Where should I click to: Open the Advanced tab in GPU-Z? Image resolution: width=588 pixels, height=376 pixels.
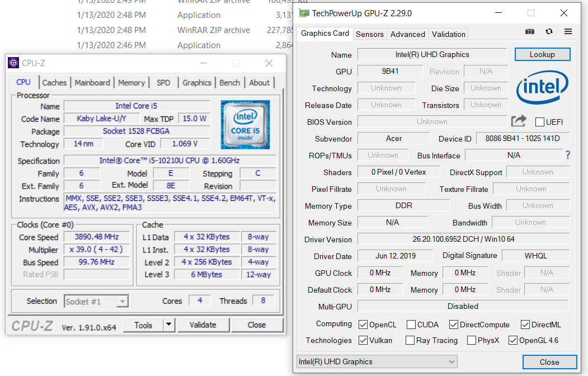point(408,34)
